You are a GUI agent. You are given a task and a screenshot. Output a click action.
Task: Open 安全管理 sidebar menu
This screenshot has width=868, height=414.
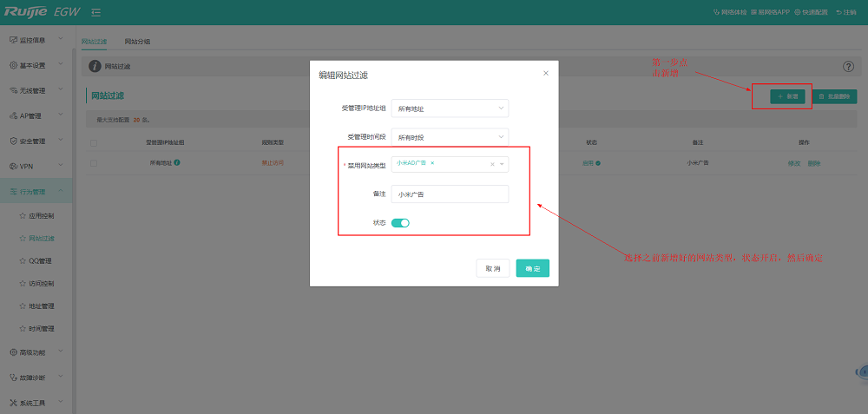click(36, 141)
